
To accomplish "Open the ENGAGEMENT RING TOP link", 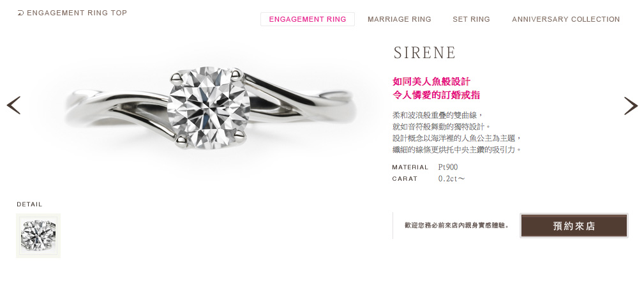I will click(x=77, y=13).
